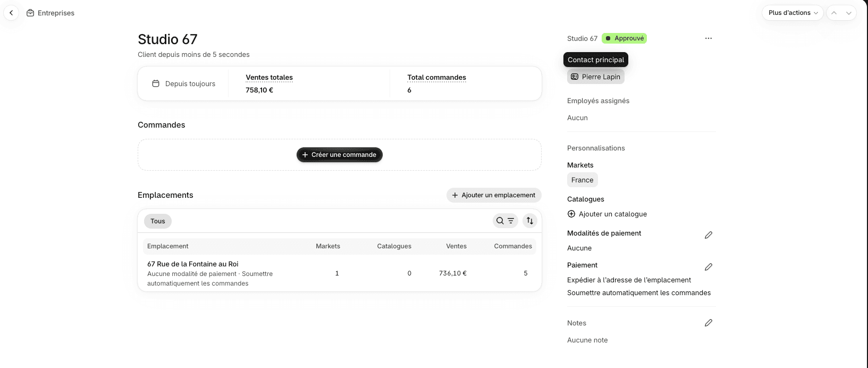Edit Modalités de paiement with pencil icon
The height and width of the screenshot is (368, 868).
(x=709, y=235)
